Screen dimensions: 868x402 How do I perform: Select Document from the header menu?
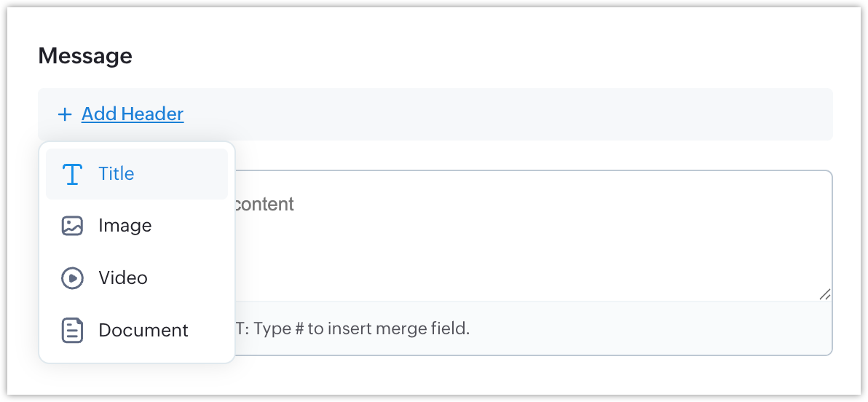[143, 331]
